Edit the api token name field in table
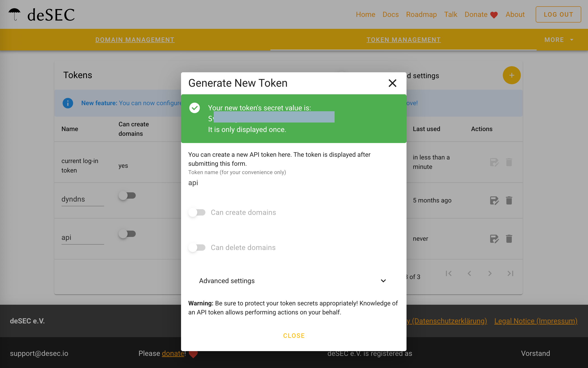Viewport: 588px width, 368px height. (x=83, y=237)
